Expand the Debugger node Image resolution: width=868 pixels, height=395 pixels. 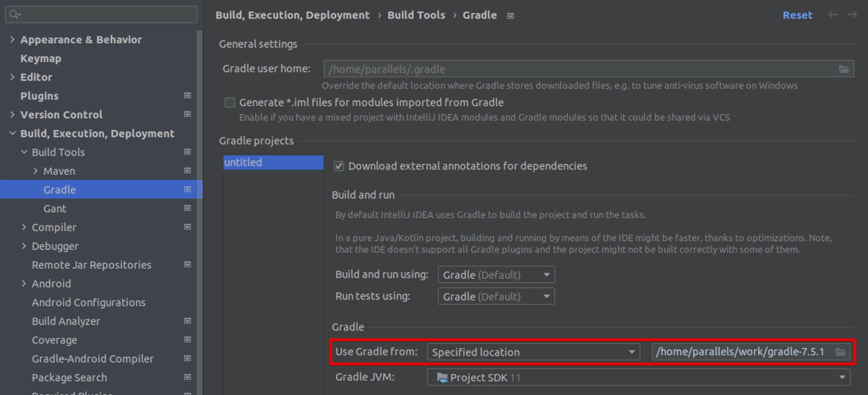[x=24, y=246]
